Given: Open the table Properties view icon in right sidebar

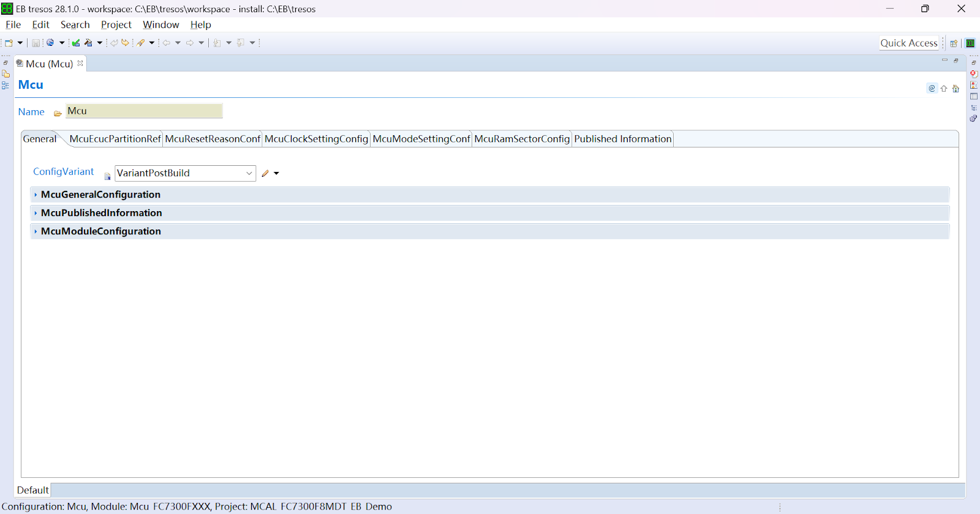Looking at the screenshot, I should coord(974,97).
